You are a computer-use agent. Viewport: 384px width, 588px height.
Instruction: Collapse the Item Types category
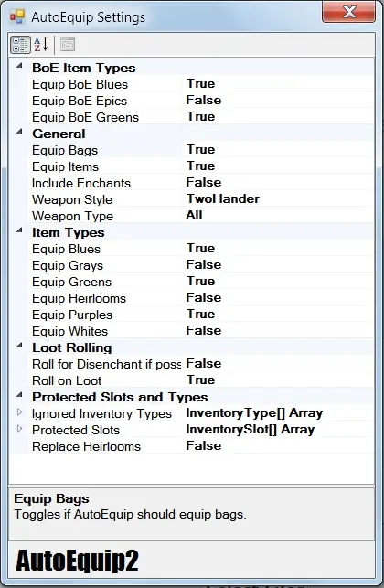19,231
